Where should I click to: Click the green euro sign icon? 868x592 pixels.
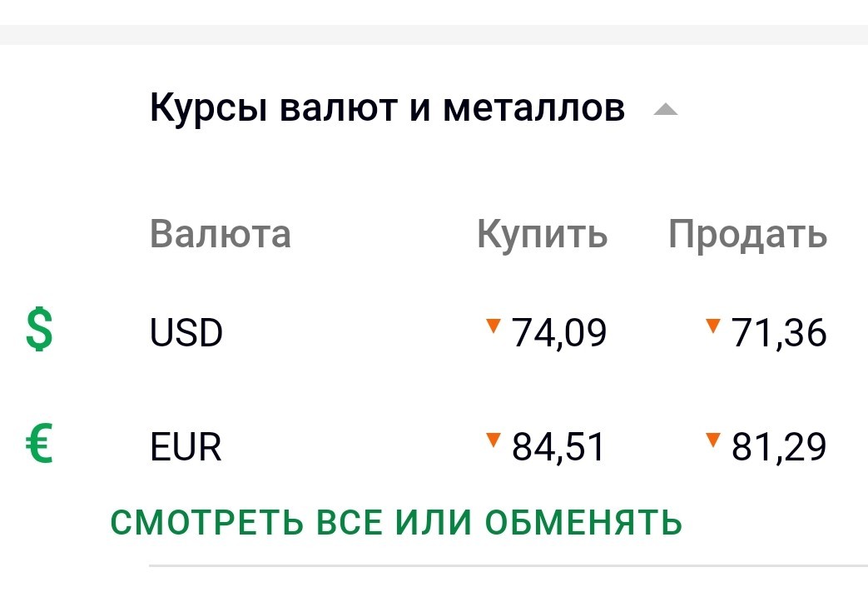[x=38, y=444]
